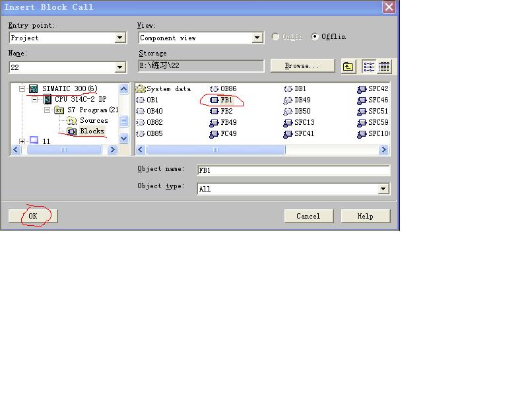Select the Offline radio button
Image resolution: width=532 pixels, height=418 pixels.
[315, 36]
